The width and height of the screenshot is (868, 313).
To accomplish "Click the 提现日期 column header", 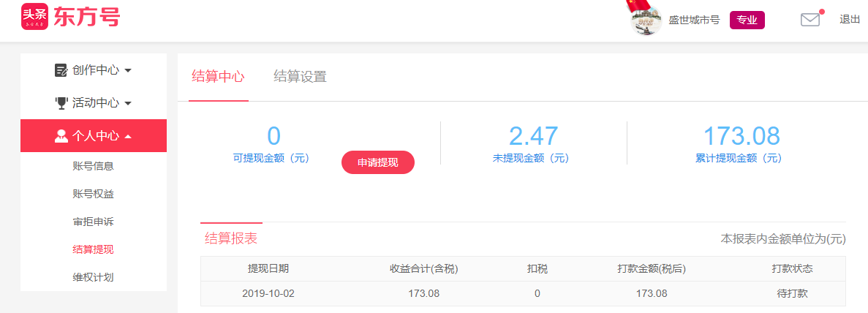I will pos(268,269).
